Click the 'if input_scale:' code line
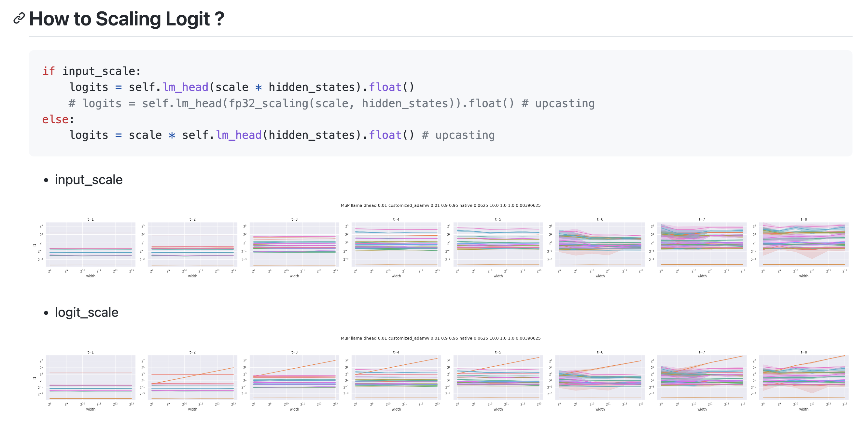The width and height of the screenshot is (868, 425). pos(91,71)
